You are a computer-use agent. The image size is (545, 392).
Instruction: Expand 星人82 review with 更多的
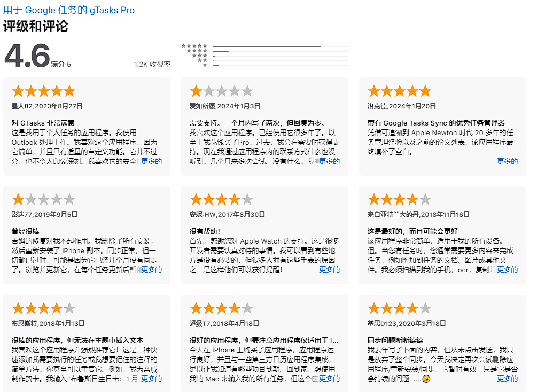152,161
